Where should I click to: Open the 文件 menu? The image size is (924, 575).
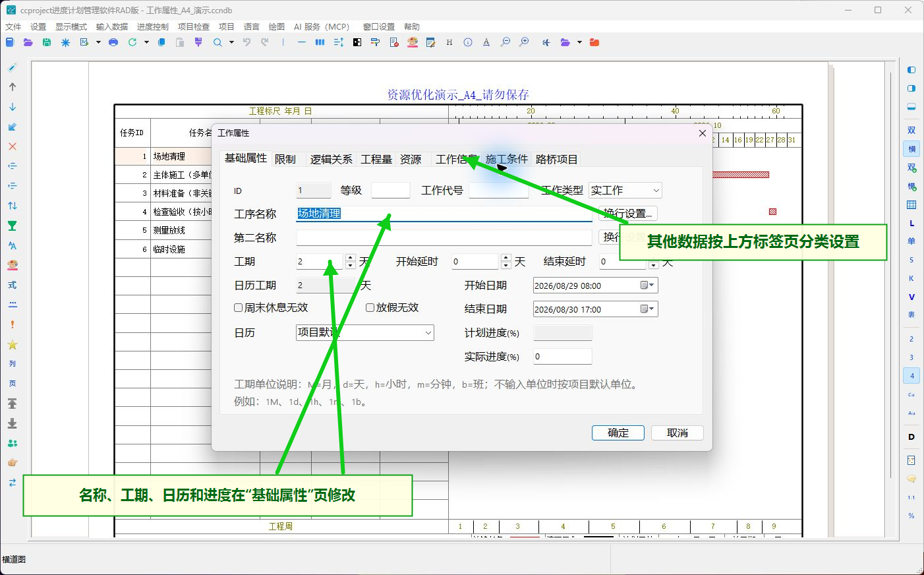point(13,26)
